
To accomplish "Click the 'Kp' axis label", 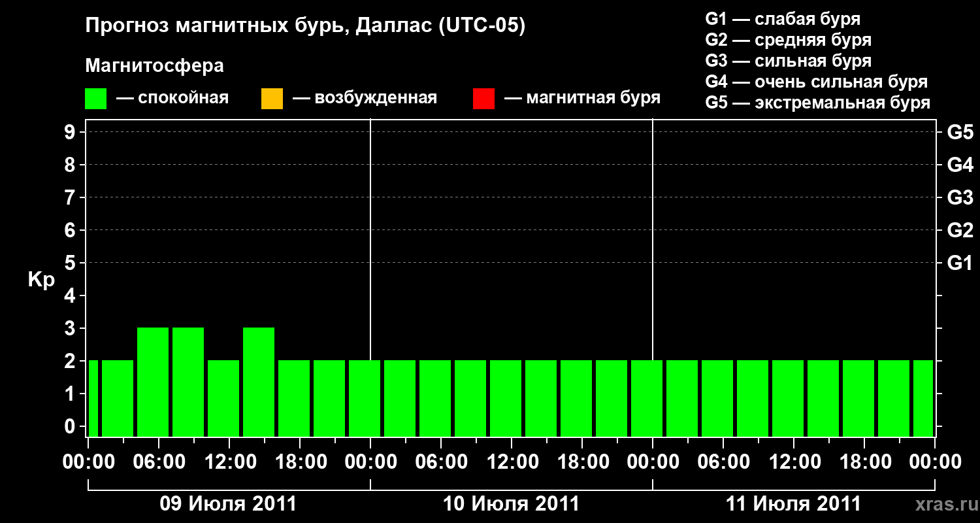I will 41,280.
